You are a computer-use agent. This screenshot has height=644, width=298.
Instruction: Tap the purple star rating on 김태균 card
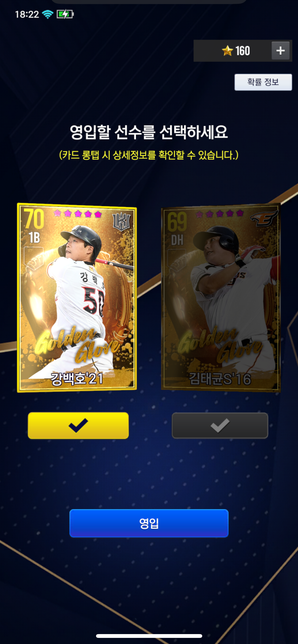(x=220, y=213)
